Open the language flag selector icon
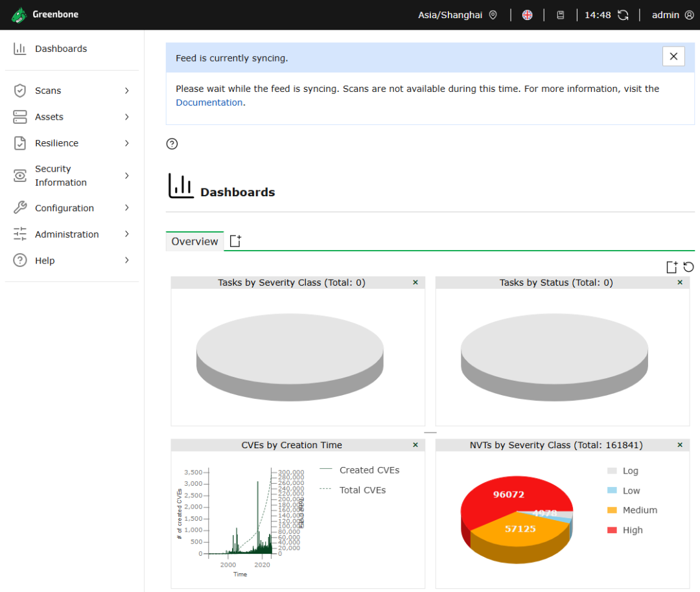Screen dimensions: 700x592 tap(527, 15)
